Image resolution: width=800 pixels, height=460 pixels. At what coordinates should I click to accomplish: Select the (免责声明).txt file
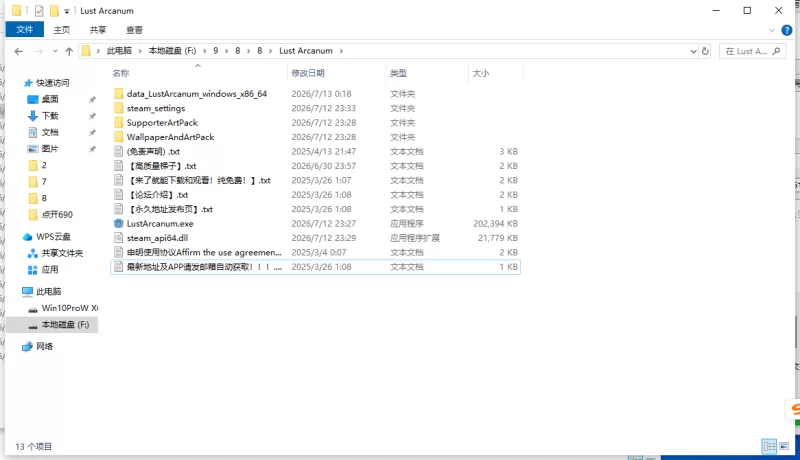153,151
